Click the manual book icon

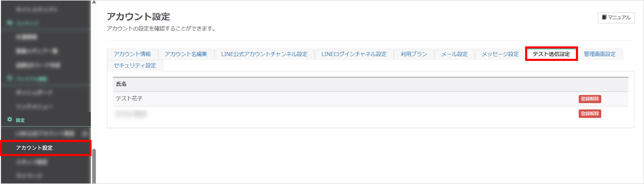(x=604, y=17)
